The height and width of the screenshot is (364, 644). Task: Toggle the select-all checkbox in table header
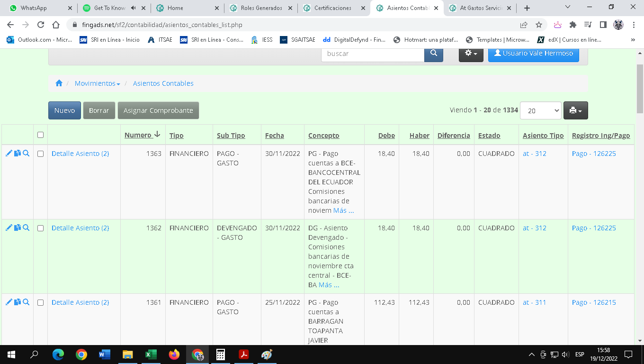[40, 135]
